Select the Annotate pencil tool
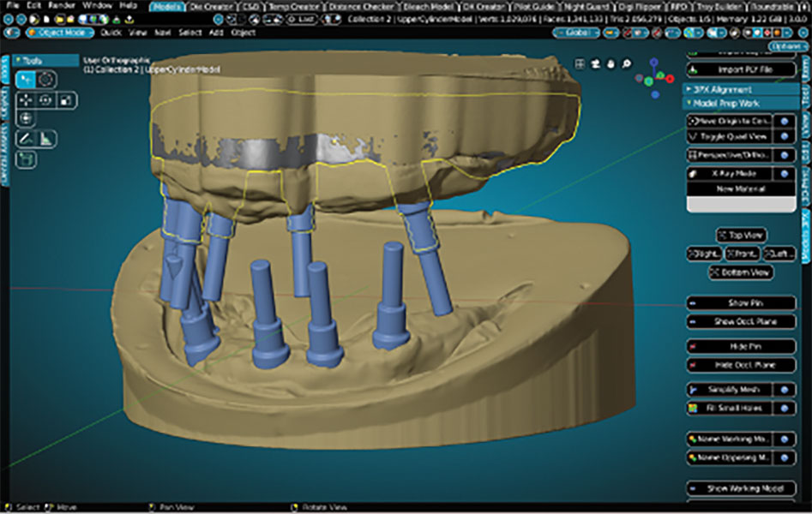The image size is (812, 514). [x=26, y=138]
